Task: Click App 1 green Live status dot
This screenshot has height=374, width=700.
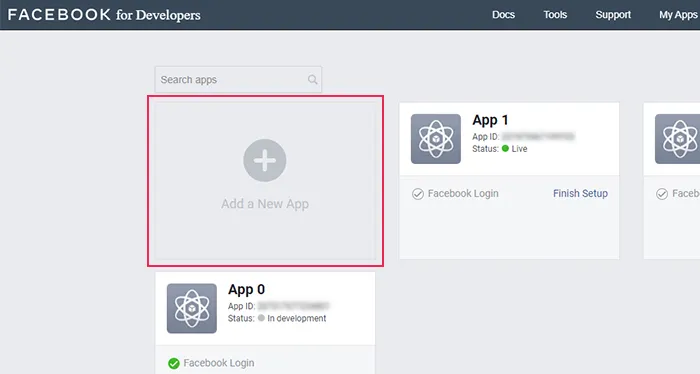Action: pyautogui.click(x=505, y=149)
